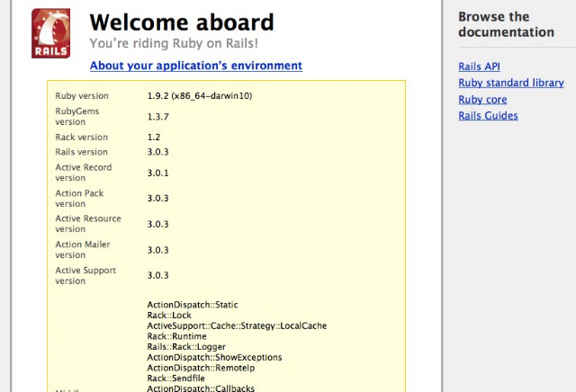This screenshot has width=576, height=392.
Task: Open the Rails API documentation link
Action: point(479,67)
